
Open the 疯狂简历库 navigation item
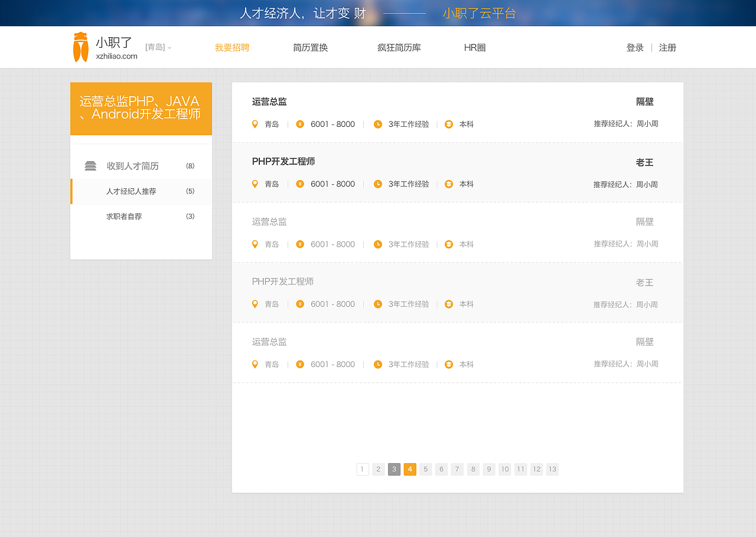(x=399, y=48)
